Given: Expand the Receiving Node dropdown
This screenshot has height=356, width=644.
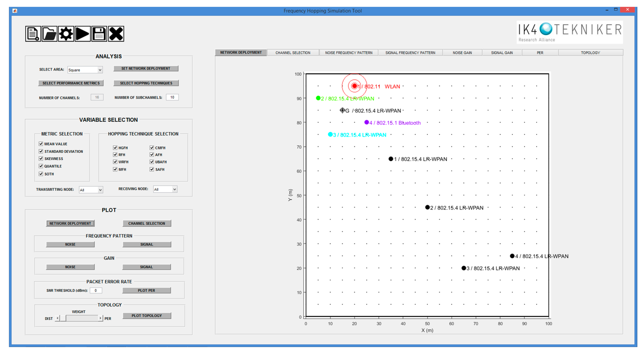Looking at the screenshot, I should [165, 189].
